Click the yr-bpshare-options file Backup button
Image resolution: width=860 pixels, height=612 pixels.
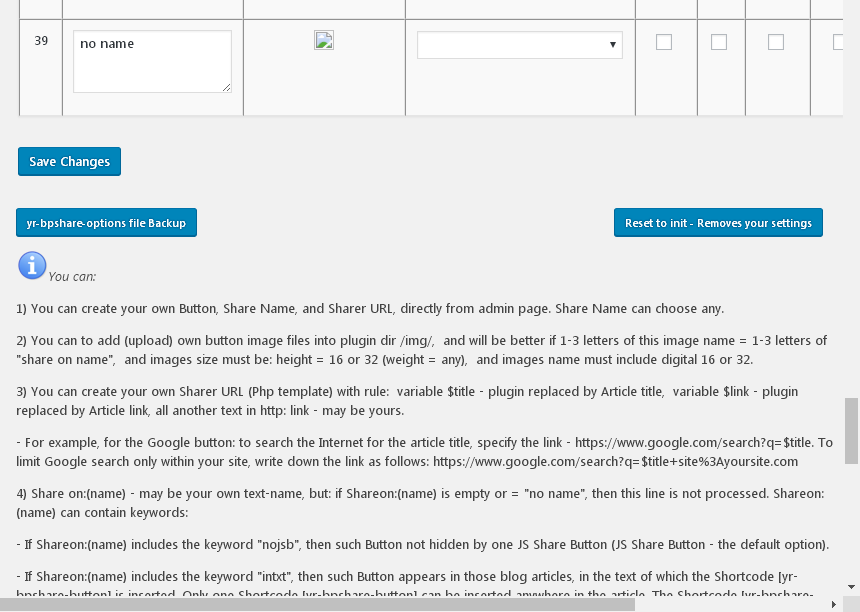pyautogui.click(x=106, y=223)
